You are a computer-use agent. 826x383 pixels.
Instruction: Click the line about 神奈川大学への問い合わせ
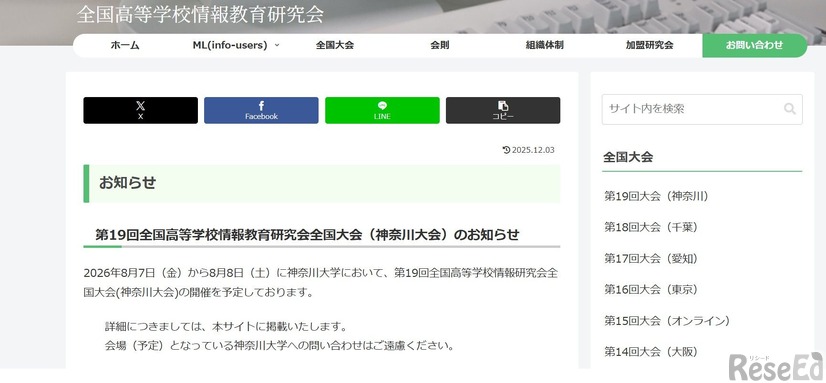click(x=279, y=346)
